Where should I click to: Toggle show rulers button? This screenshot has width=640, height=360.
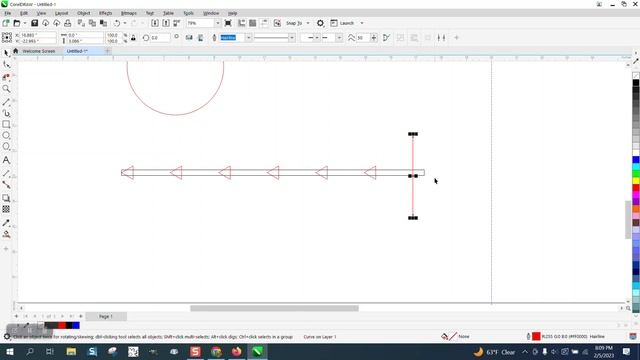(x=242, y=23)
